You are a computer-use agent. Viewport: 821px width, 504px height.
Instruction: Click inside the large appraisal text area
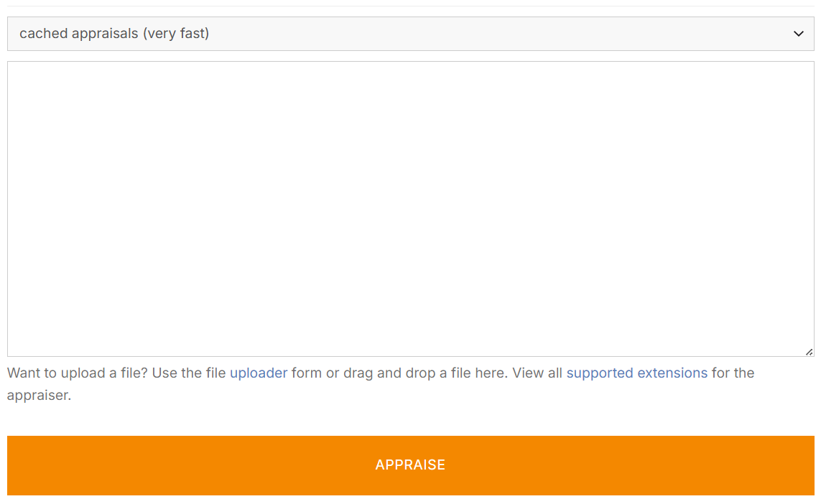410,208
